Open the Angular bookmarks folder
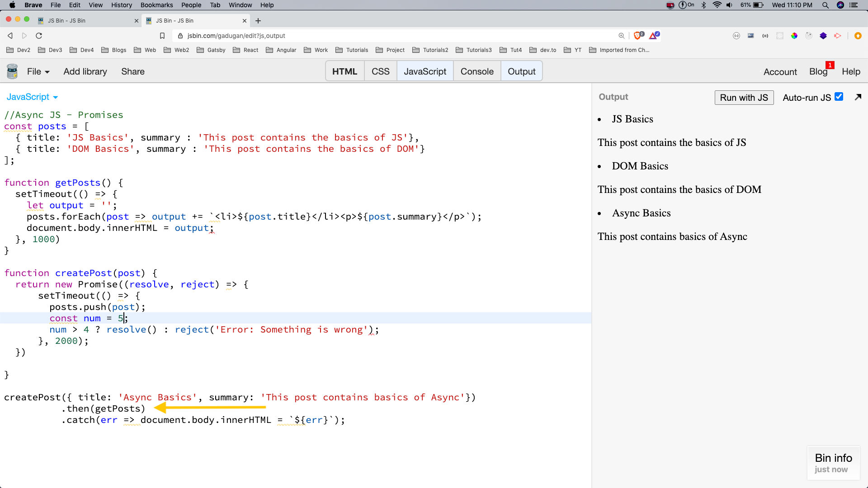Screen dimensions: 868x488 (281, 50)
